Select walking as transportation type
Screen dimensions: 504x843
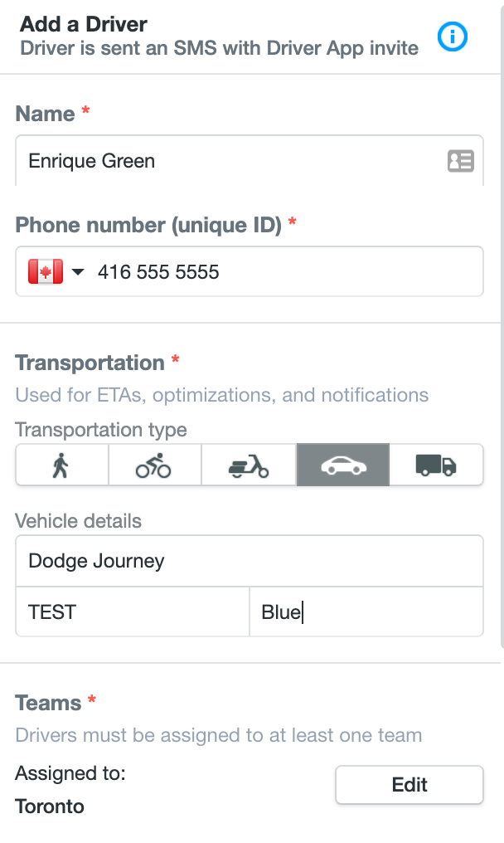62,465
